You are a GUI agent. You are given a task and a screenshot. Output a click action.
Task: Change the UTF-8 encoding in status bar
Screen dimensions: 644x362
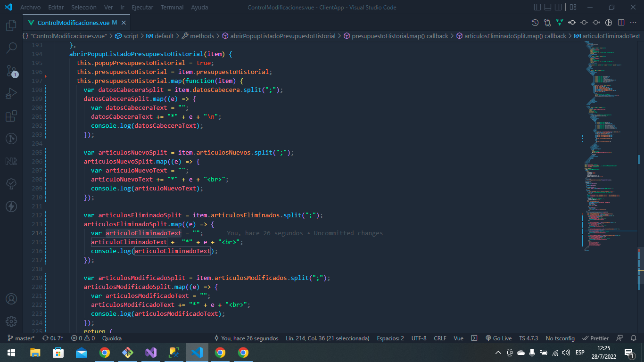point(419,338)
